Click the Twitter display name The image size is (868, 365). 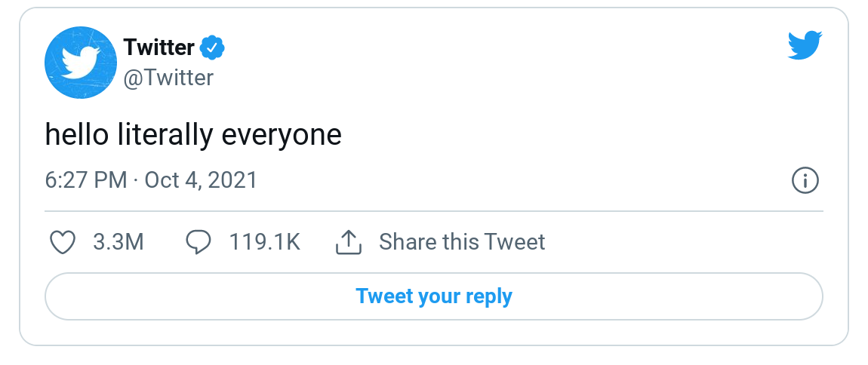coord(159,48)
